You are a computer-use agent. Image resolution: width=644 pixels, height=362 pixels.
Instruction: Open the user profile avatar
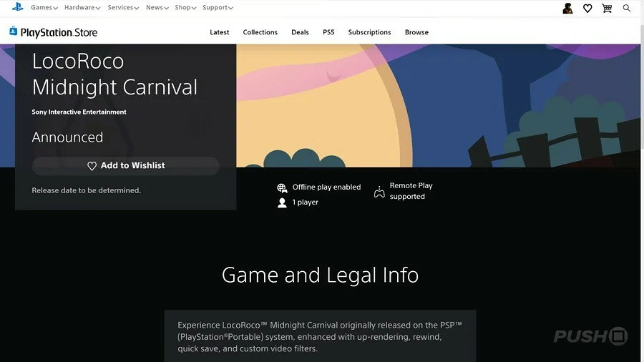567,8
